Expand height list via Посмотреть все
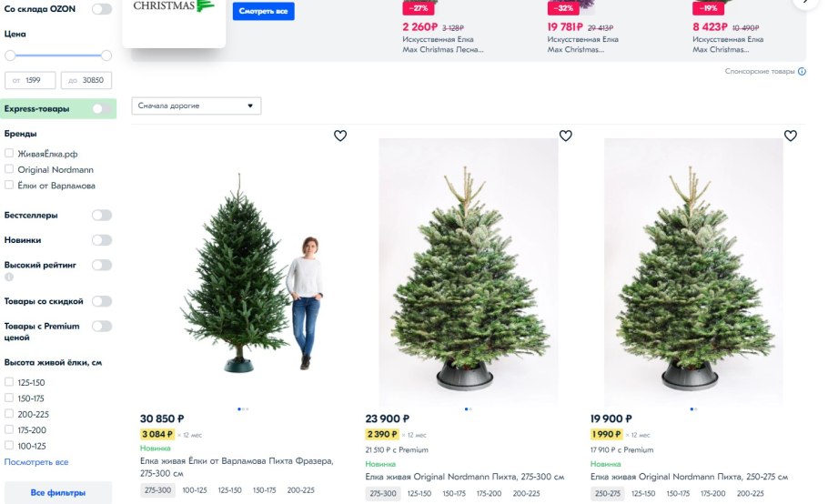Viewport: 828px width, 504px height. point(36,462)
